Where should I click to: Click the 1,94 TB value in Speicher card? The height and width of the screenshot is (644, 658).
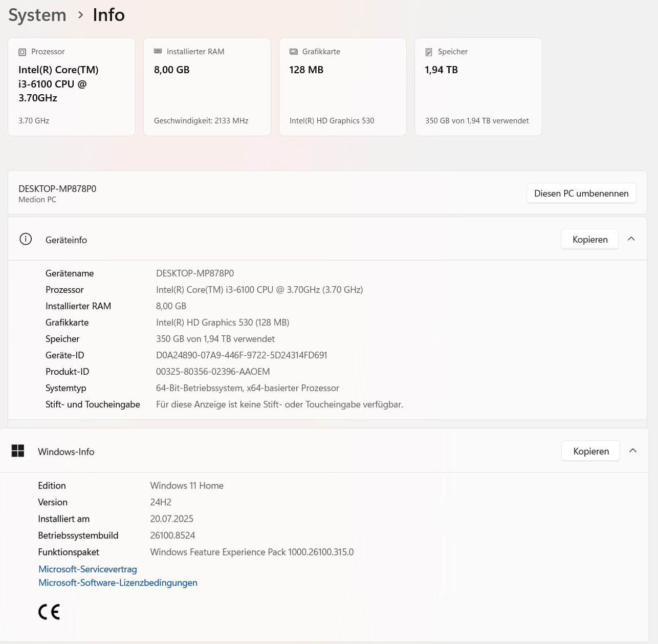[441, 70]
